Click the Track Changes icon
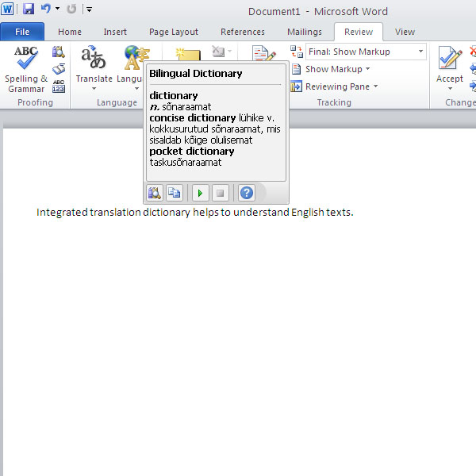The height and width of the screenshot is (476, 476). pyautogui.click(x=264, y=53)
